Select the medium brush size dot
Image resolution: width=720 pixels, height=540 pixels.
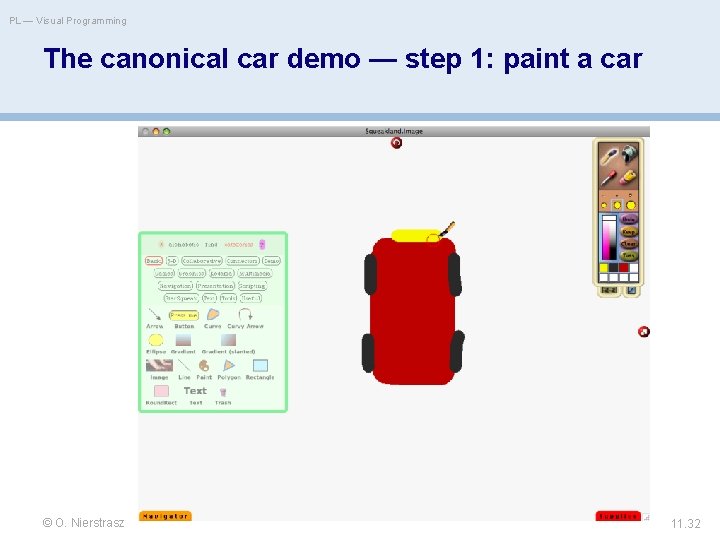pos(617,205)
